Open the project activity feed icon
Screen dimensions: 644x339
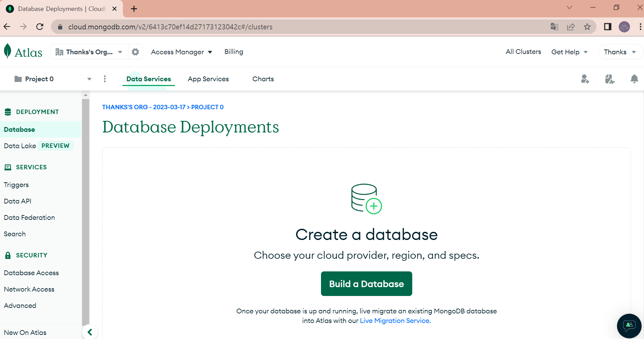click(609, 79)
